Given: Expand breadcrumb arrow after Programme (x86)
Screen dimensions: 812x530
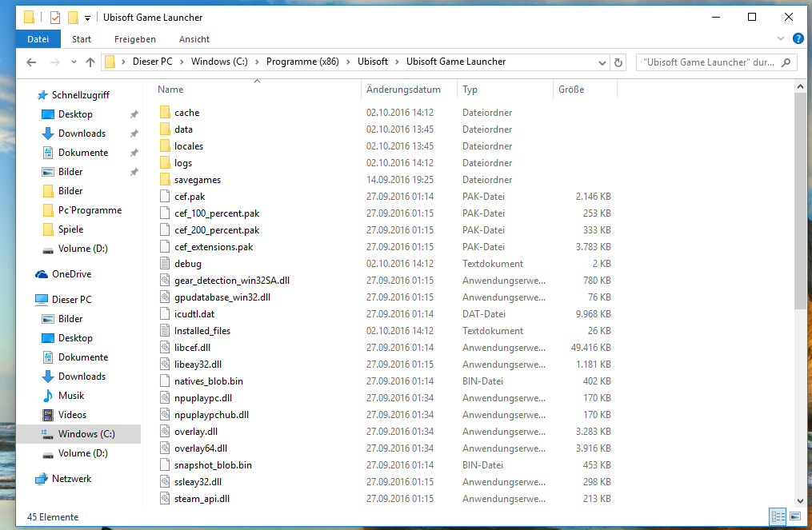Looking at the screenshot, I should coord(348,62).
